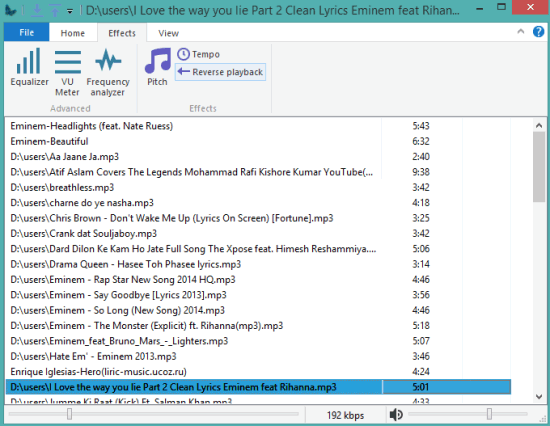This screenshot has width=550, height=426.
Task: Click the playlist scroll down arrow
Action: pos(539,397)
